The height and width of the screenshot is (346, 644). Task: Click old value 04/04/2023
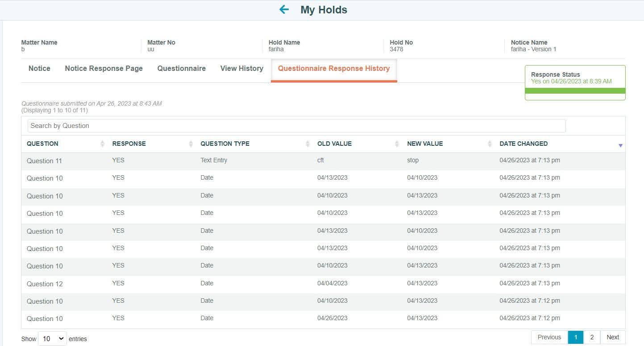pyautogui.click(x=332, y=283)
